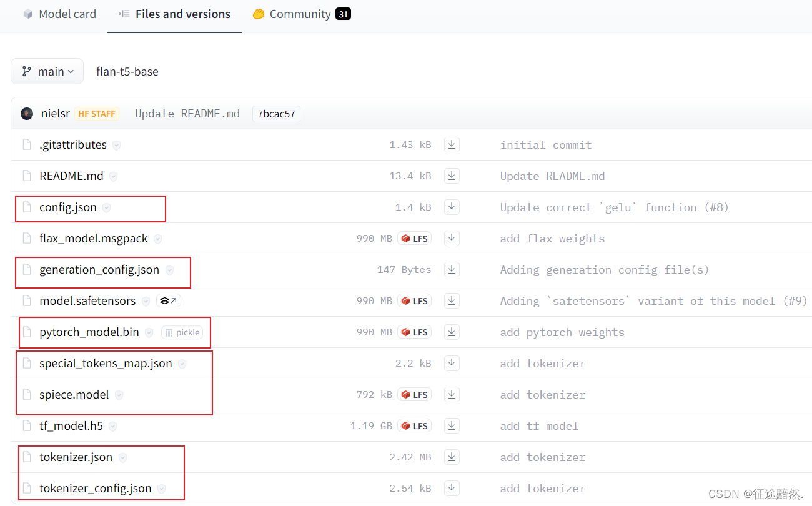Click safety shield icon beside special_tokens_map.json
This screenshot has height=506, width=812.
pos(182,364)
